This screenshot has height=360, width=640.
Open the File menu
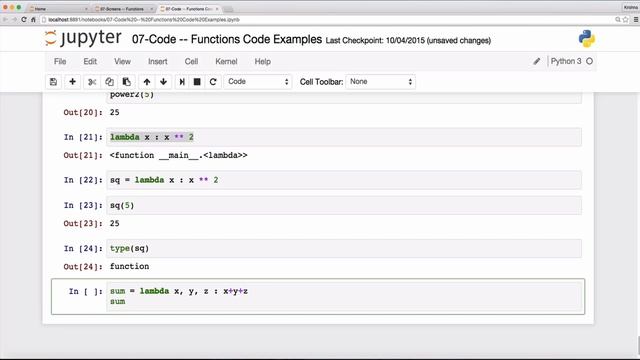pos(60,61)
